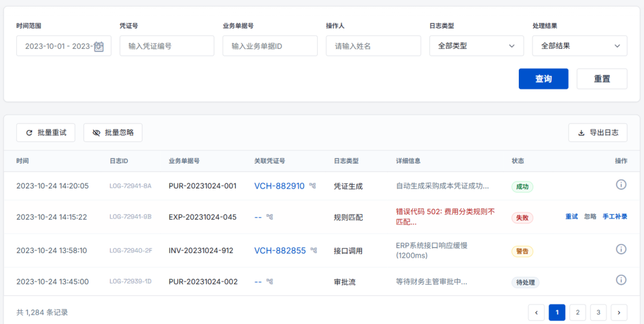
Task: Click the 状态 column header
Action: coord(518,161)
